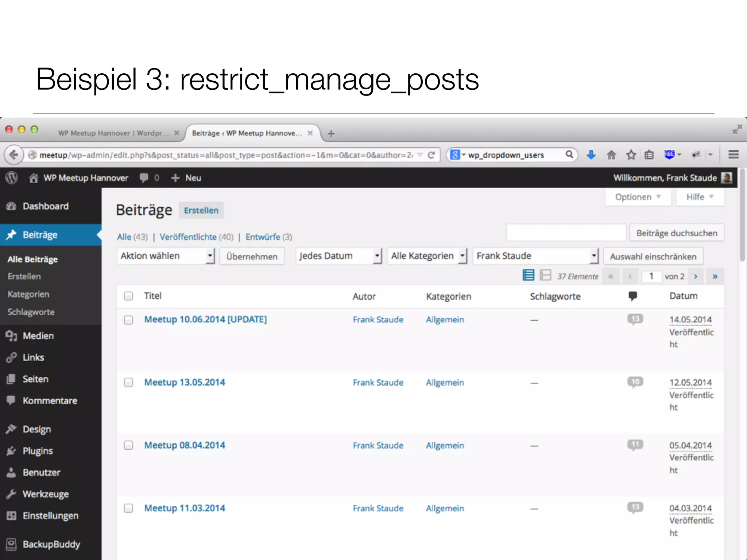Open the 13 comments bubble for Meetup 10.06.2014
Image resolution: width=747 pixels, height=560 pixels.
pos(635,319)
